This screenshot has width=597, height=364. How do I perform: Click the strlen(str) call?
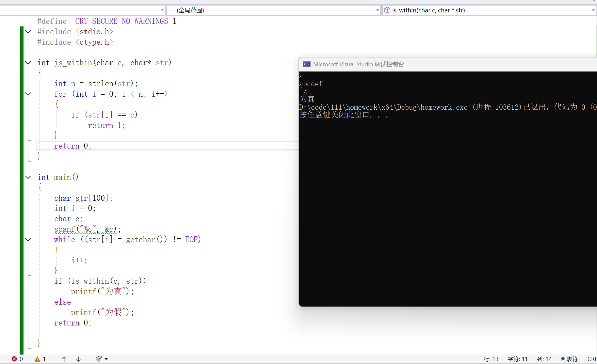click(x=111, y=84)
